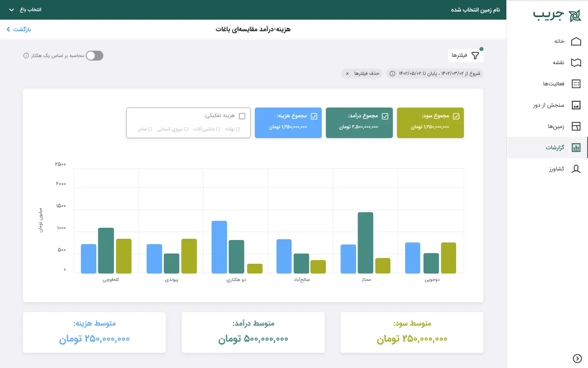Click the date range filter chip
Viewport: 588px width, 368px height.
435,74
